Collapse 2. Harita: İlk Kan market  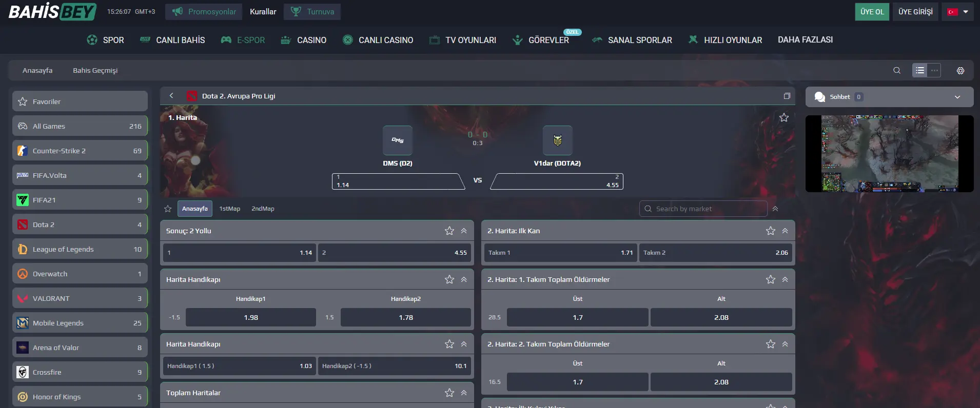(x=785, y=231)
